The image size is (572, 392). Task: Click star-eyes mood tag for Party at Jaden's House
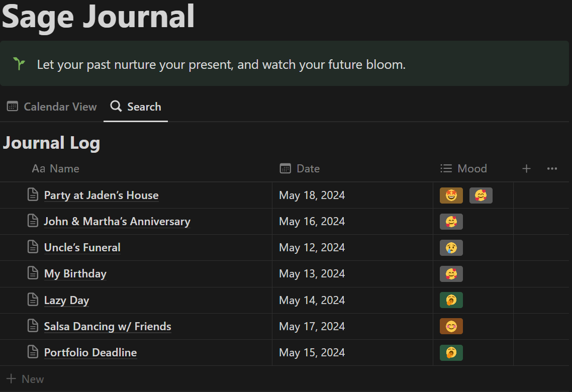tap(451, 195)
